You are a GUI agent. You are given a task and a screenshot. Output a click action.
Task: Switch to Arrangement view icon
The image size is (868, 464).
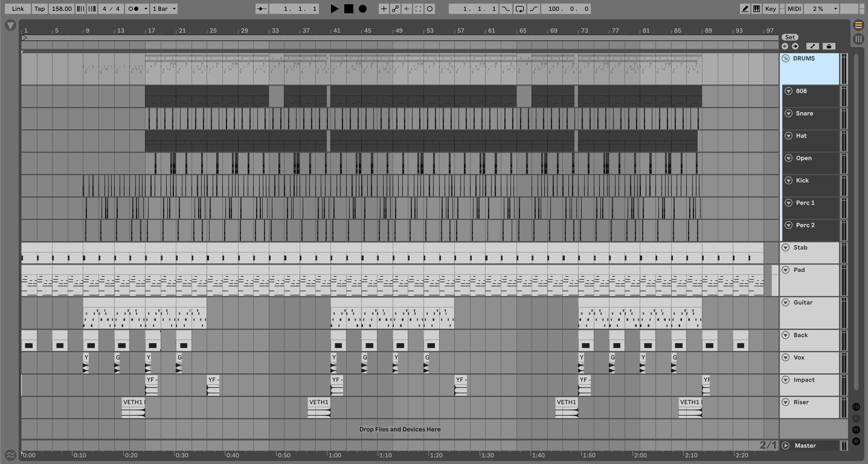[858, 25]
